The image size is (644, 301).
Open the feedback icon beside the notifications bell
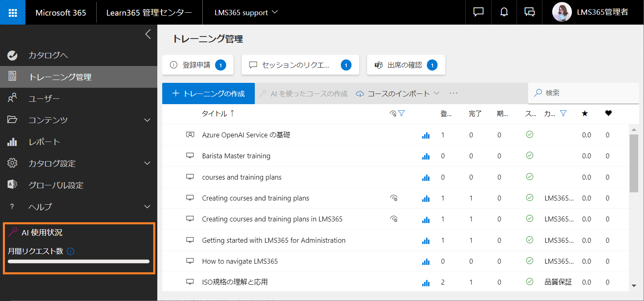[529, 12]
